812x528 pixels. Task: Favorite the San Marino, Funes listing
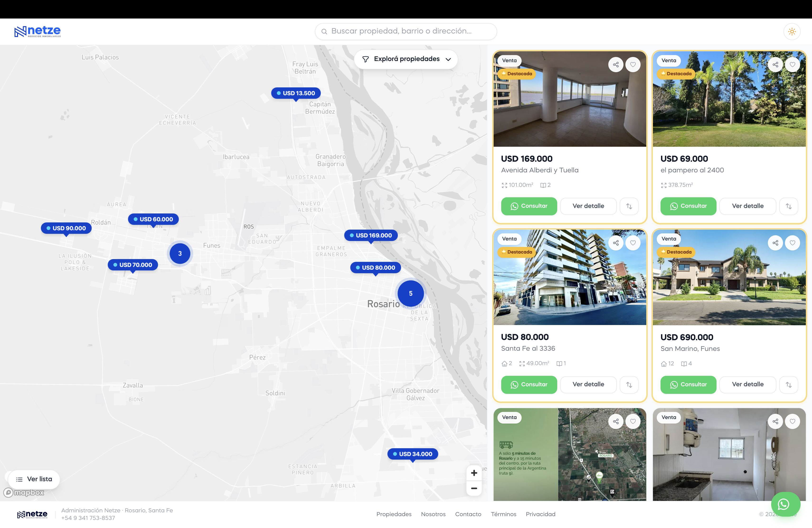tap(792, 243)
